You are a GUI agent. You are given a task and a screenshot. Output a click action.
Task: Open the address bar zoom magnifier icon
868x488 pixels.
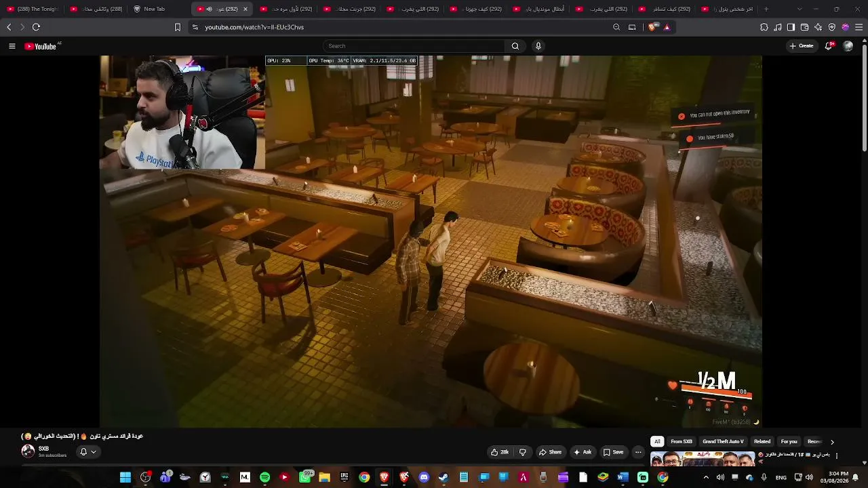pyautogui.click(x=616, y=27)
